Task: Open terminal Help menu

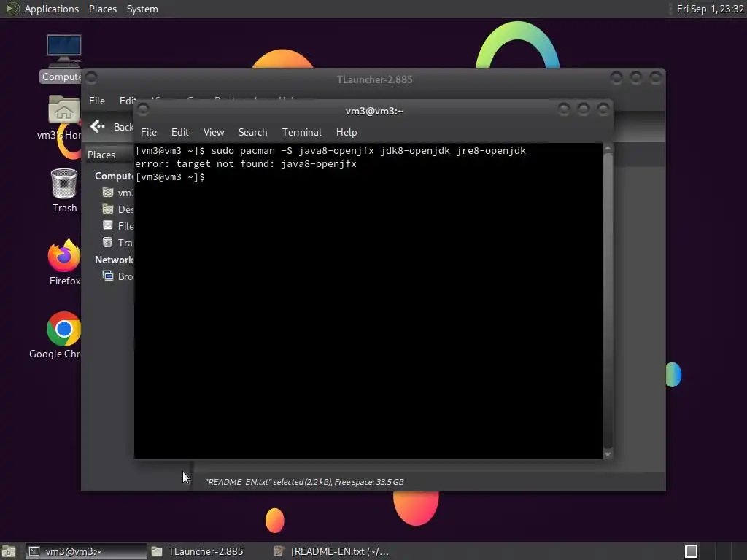Action: click(347, 133)
